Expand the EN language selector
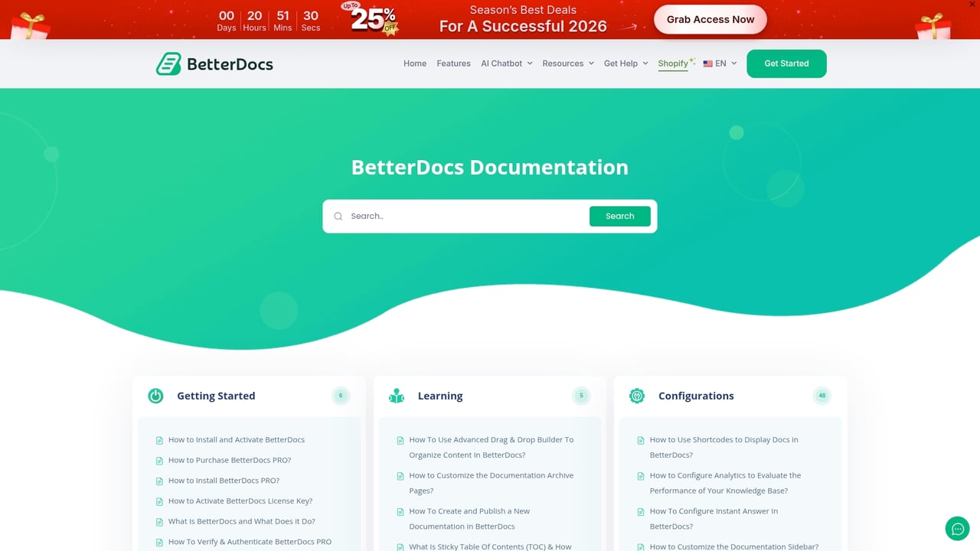This screenshot has height=551, width=980. tap(720, 64)
